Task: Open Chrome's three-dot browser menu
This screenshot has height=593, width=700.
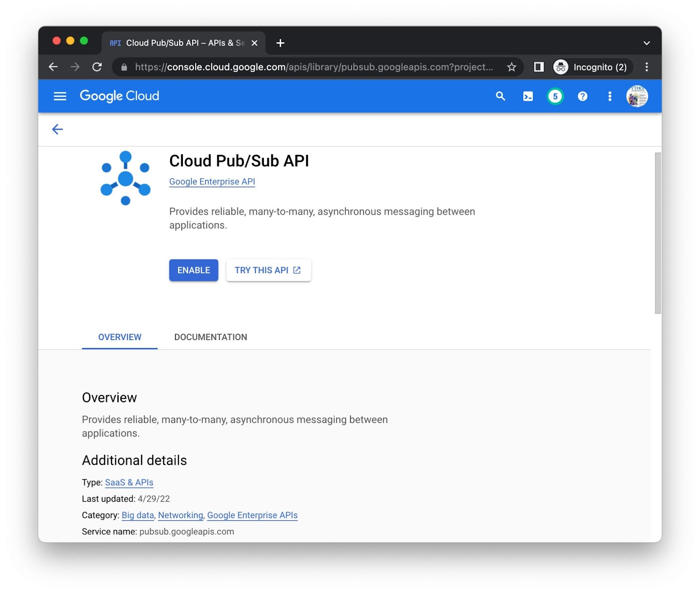Action: pos(646,67)
